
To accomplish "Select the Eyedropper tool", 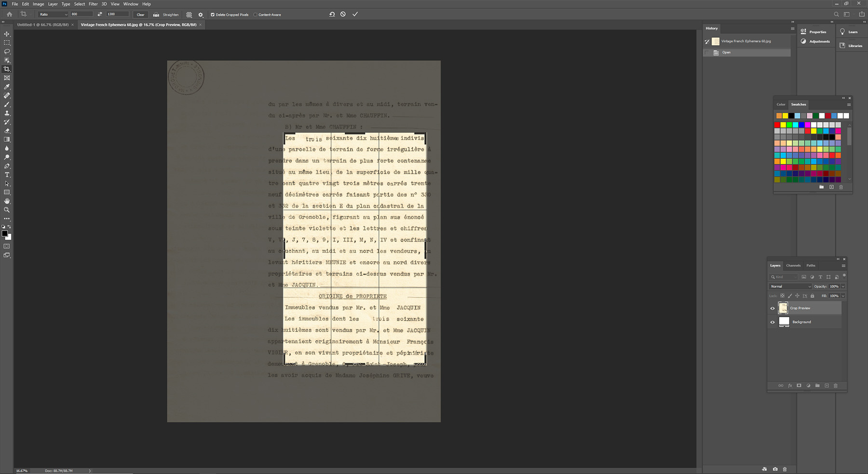I will pyautogui.click(x=7, y=87).
